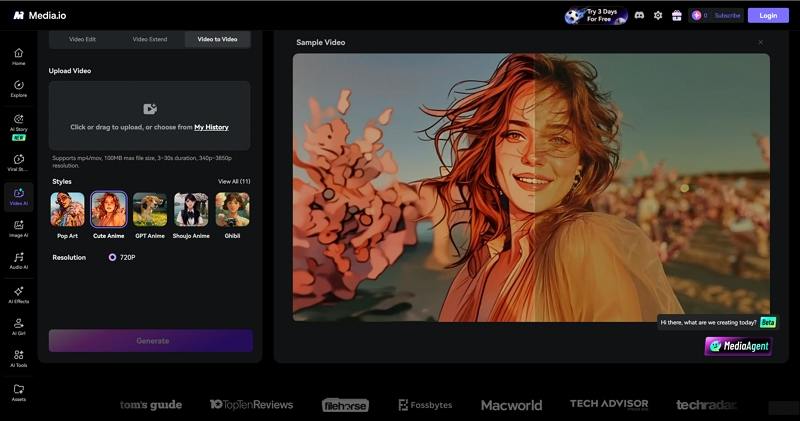Click the tom's guide logo
800x421 pixels.
[x=151, y=405]
